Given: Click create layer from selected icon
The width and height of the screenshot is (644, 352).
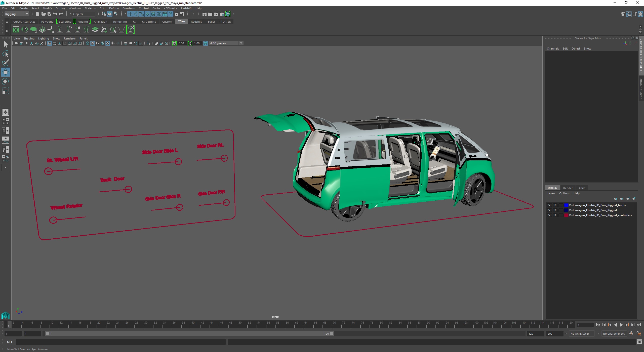Looking at the screenshot, I should (x=634, y=199).
